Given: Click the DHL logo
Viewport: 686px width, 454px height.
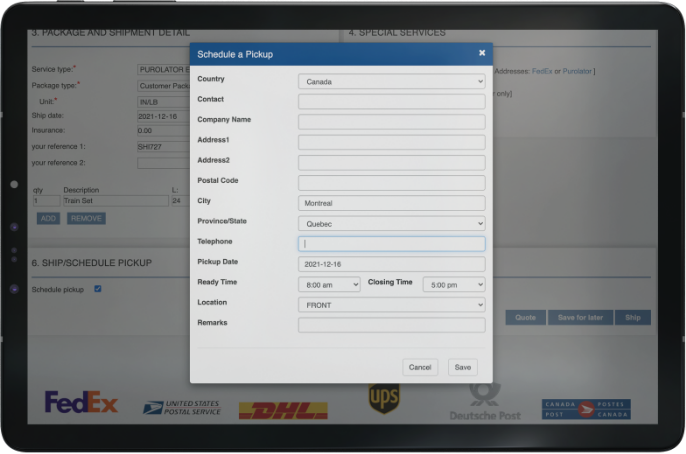Looking at the screenshot, I should point(283,410).
